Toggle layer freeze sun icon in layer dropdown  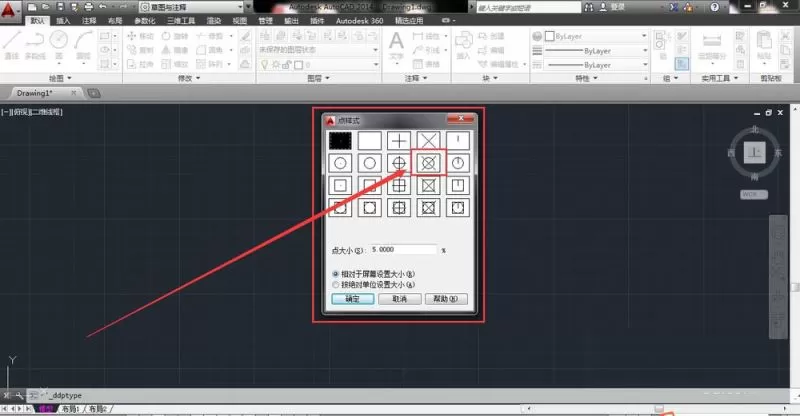pyautogui.click(x=276, y=65)
